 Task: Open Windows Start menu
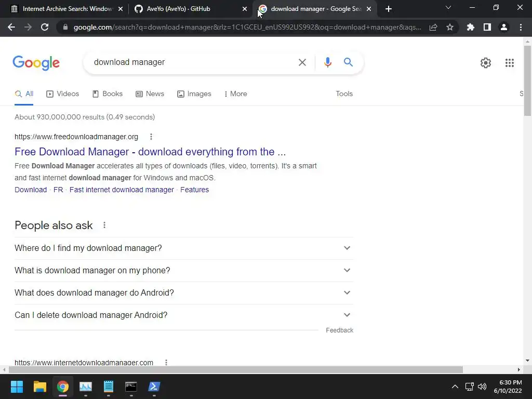(x=17, y=387)
